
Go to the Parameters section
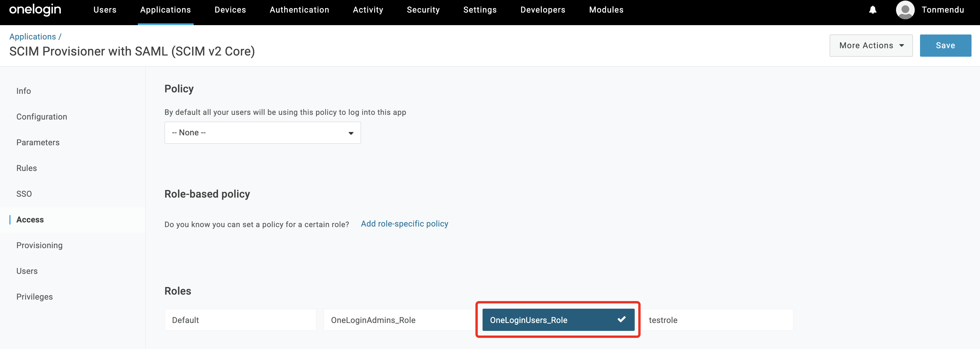click(38, 142)
